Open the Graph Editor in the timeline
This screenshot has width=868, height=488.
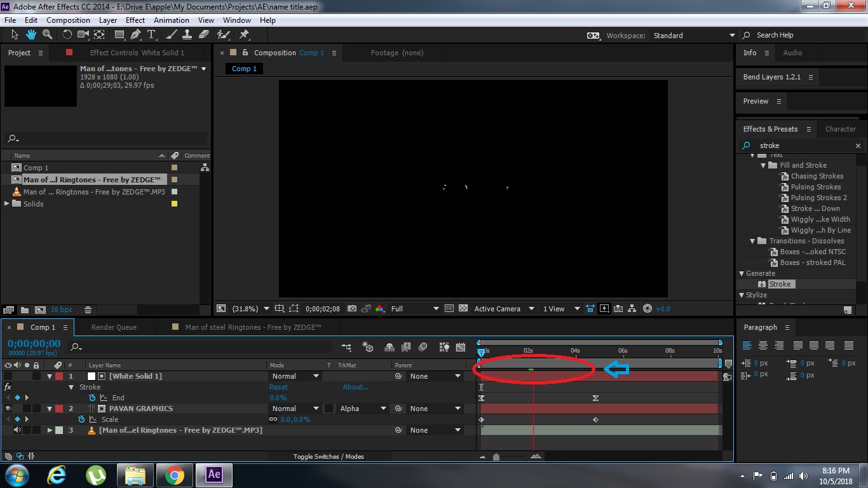point(460,347)
